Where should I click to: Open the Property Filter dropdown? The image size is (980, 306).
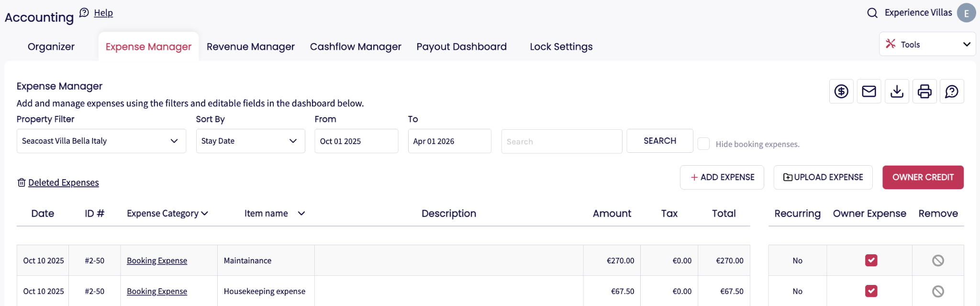101,141
